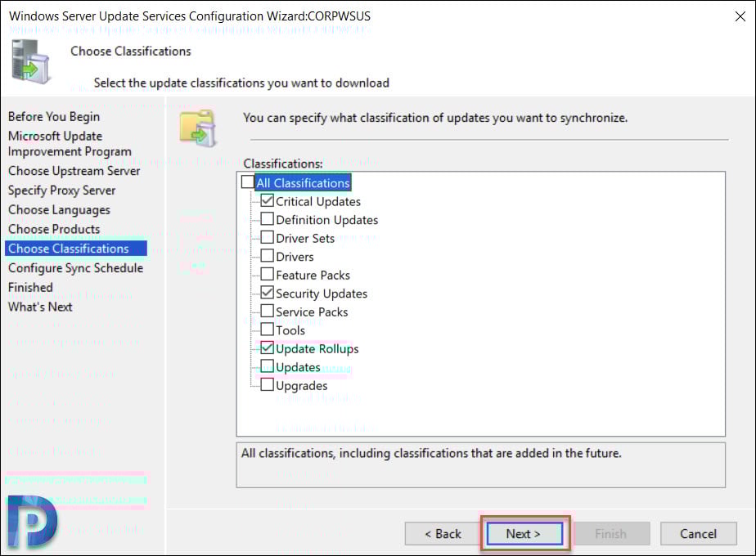The image size is (756, 556).
Task: Tick the Drivers checkbox
Action: (x=267, y=255)
